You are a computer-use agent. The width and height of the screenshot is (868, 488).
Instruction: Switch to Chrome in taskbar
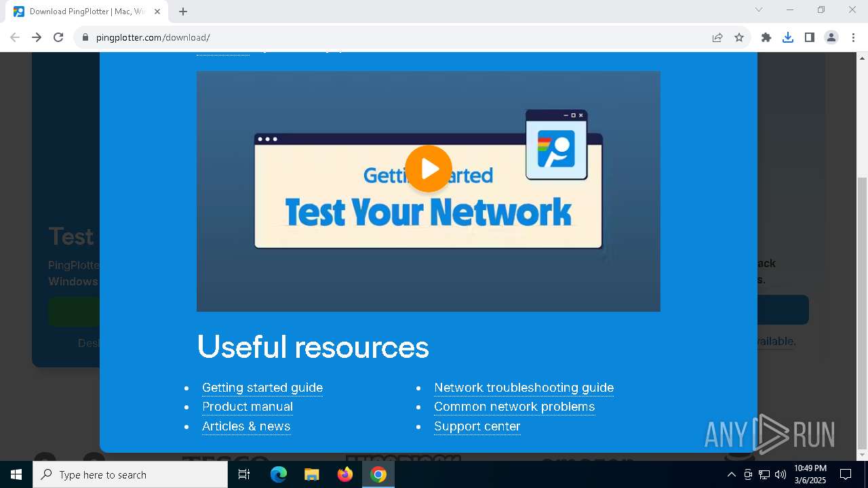378,474
